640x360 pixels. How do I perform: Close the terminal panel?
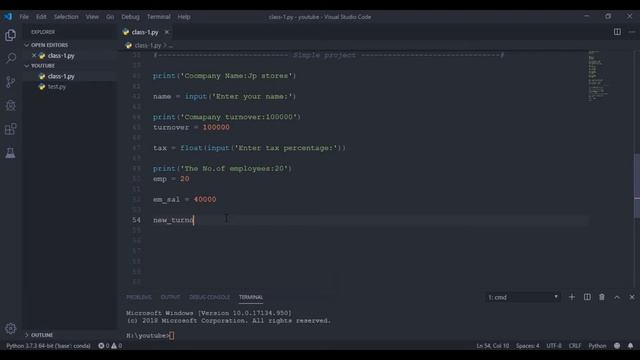632,297
